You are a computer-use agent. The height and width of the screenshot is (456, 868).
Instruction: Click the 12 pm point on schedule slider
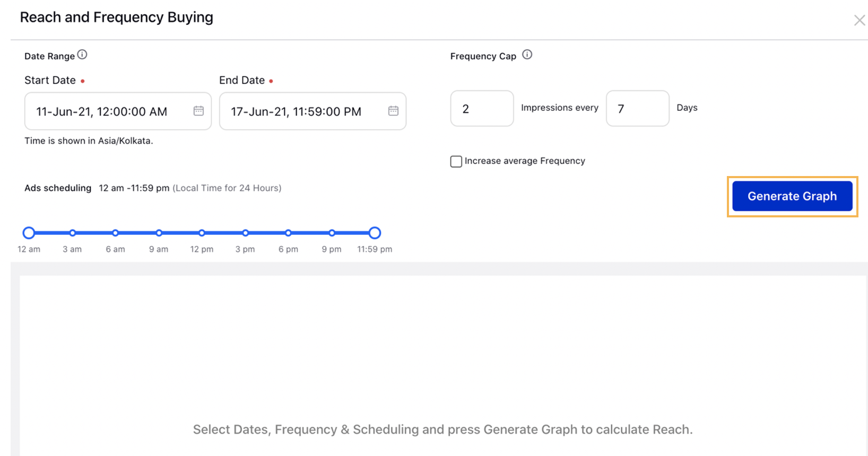(202, 233)
